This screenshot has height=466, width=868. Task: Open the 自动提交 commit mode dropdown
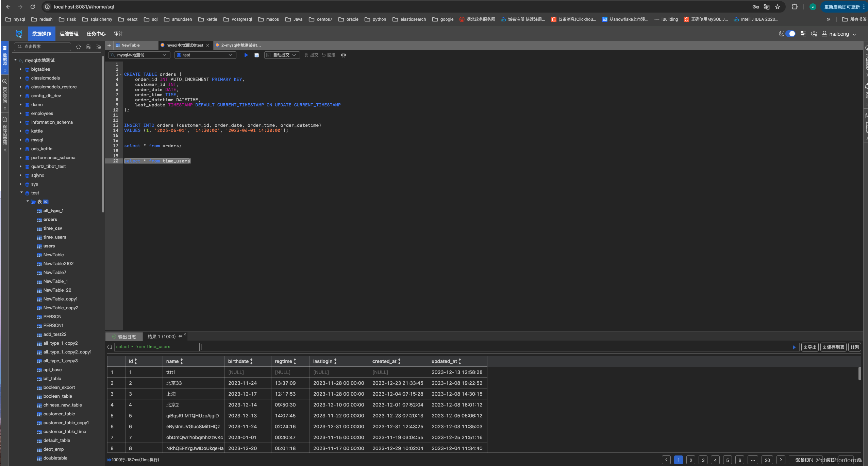point(282,55)
